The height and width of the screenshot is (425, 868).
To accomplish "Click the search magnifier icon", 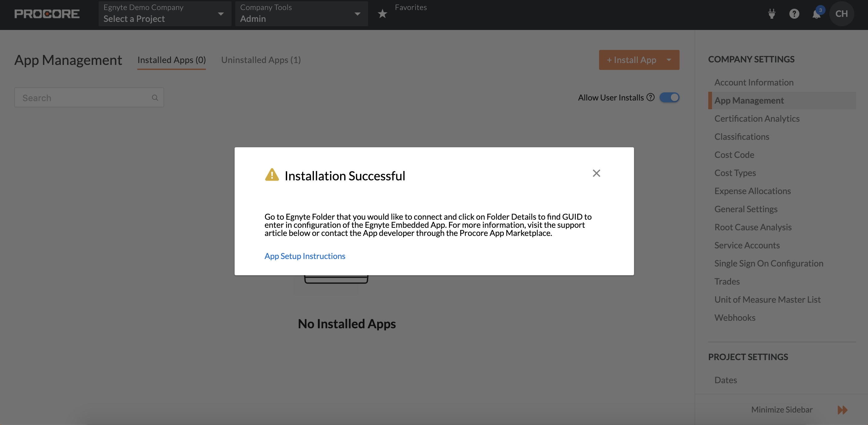I will tap(155, 97).
